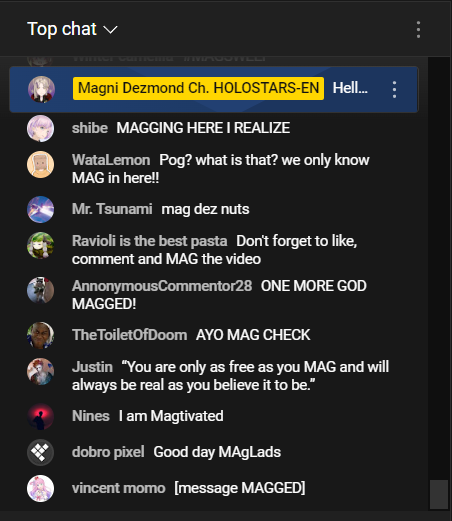Screen dimensions: 452x521
Task: Click TheToiletOfDoom's avatar
Action: click(x=40, y=335)
